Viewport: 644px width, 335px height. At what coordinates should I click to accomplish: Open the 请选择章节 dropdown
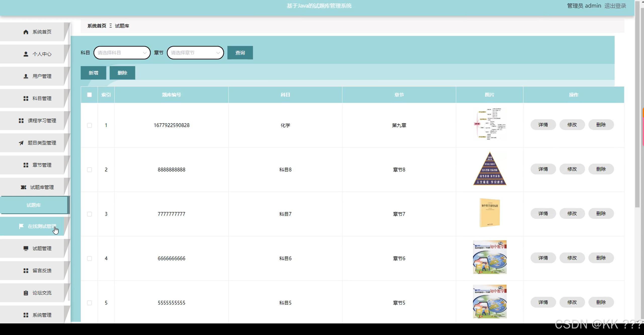coord(195,53)
